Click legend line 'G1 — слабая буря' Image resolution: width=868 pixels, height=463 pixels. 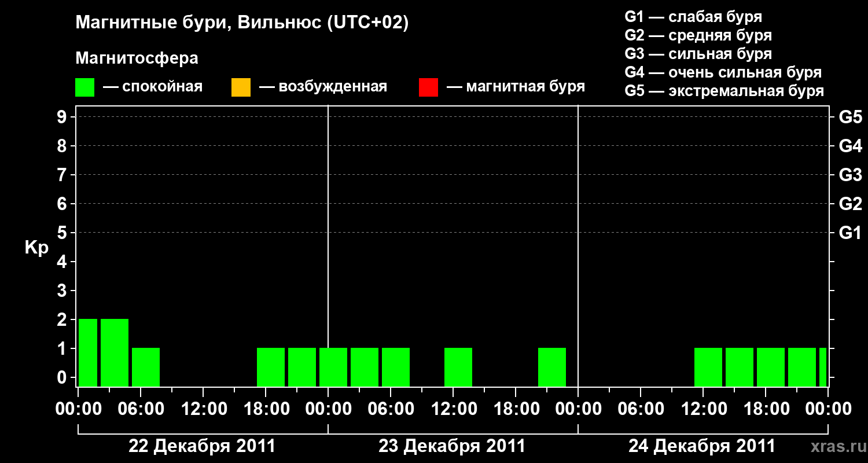pos(693,17)
